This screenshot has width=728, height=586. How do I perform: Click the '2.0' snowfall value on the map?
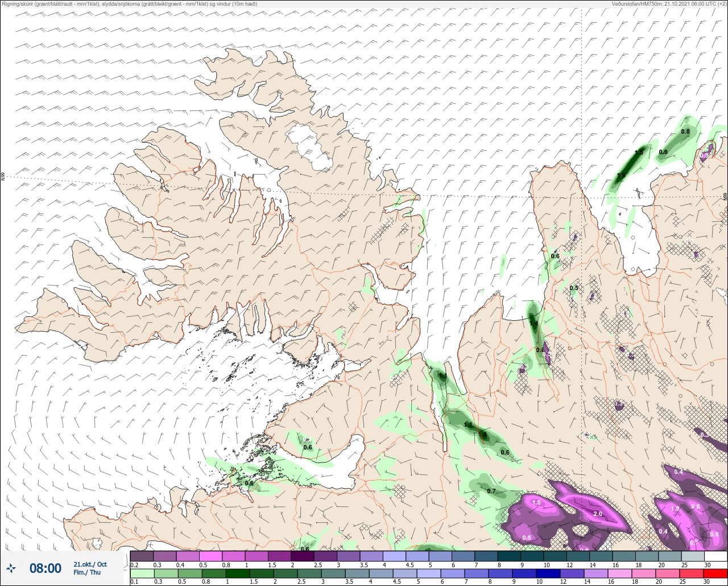click(x=598, y=514)
